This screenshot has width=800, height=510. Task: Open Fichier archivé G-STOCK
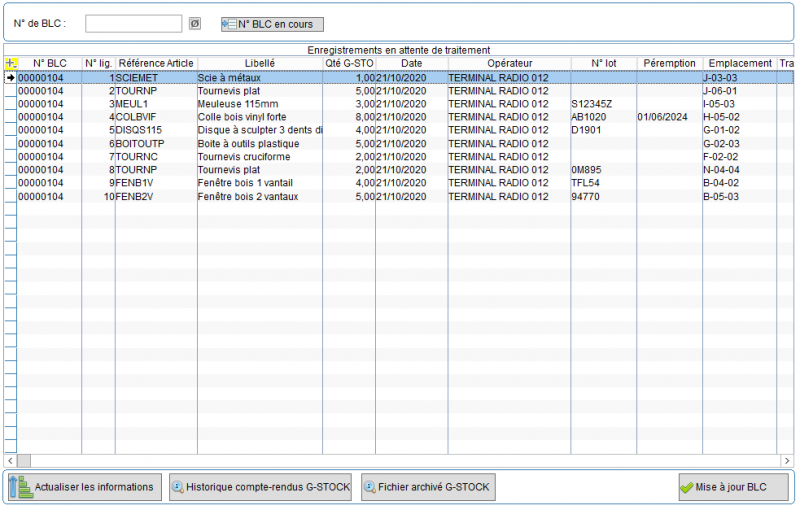pyautogui.click(x=427, y=487)
